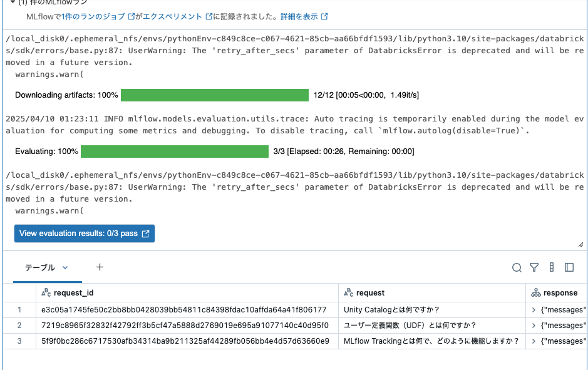Click the filter funnel icon

[x=534, y=267]
